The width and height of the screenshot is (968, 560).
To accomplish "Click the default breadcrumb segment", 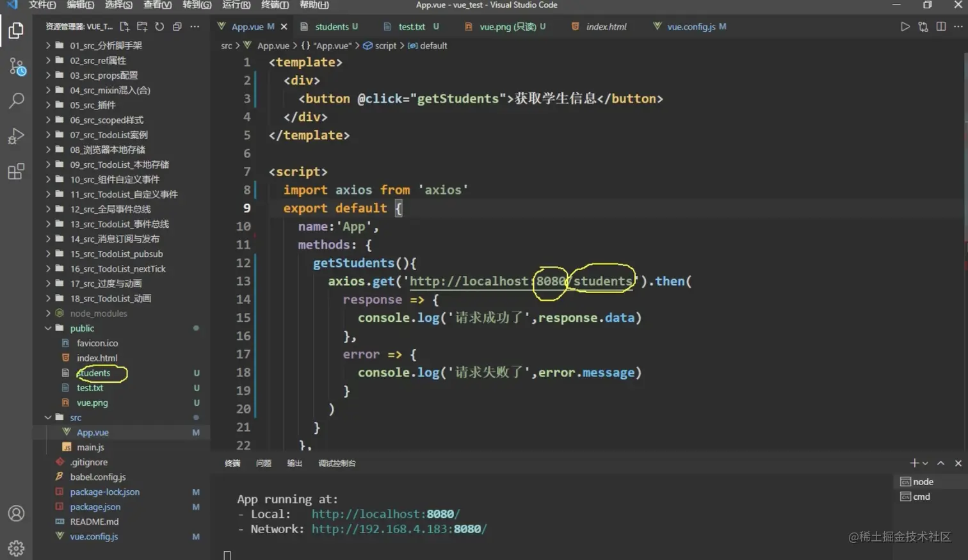I will 428,45.
